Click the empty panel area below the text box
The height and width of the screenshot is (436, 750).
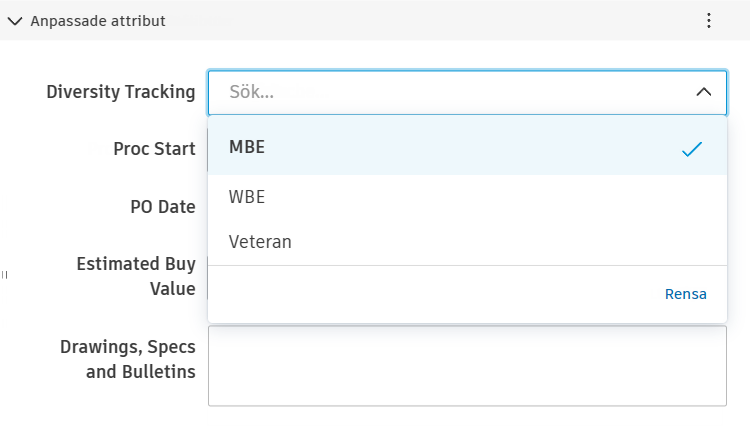pos(467,421)
